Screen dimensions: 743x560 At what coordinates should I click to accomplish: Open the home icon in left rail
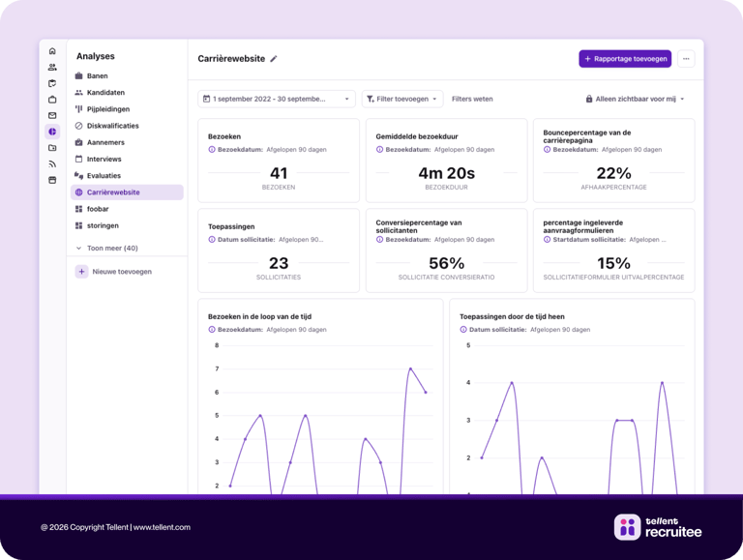coord(52,51)
